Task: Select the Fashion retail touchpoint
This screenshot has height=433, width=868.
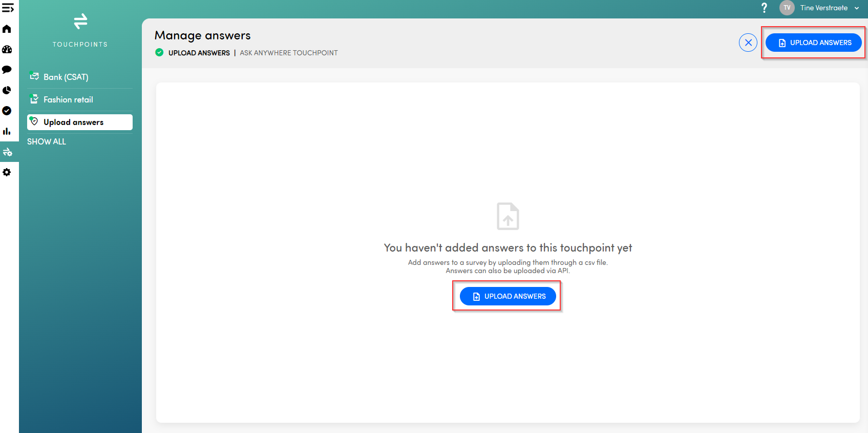Action: click(x=68, y=99)
